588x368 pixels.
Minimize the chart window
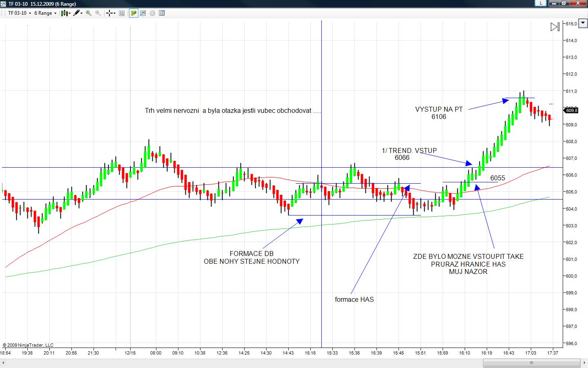[555, 3]
